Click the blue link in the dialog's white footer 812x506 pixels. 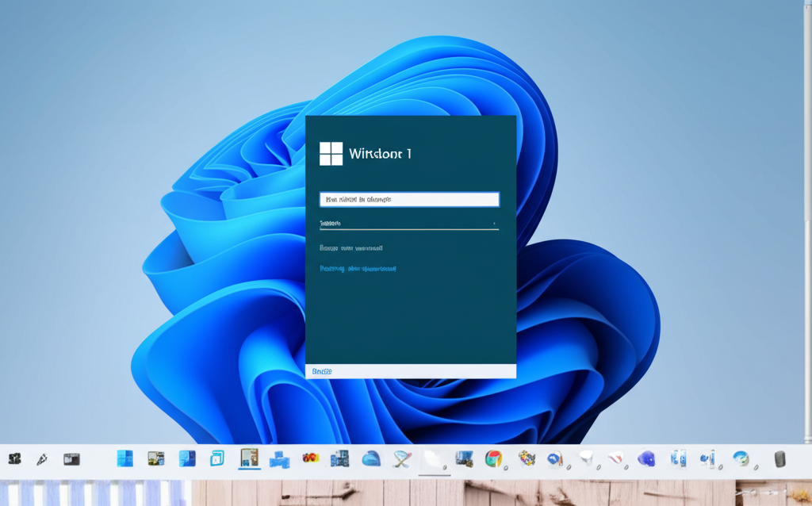click(322, 371)
